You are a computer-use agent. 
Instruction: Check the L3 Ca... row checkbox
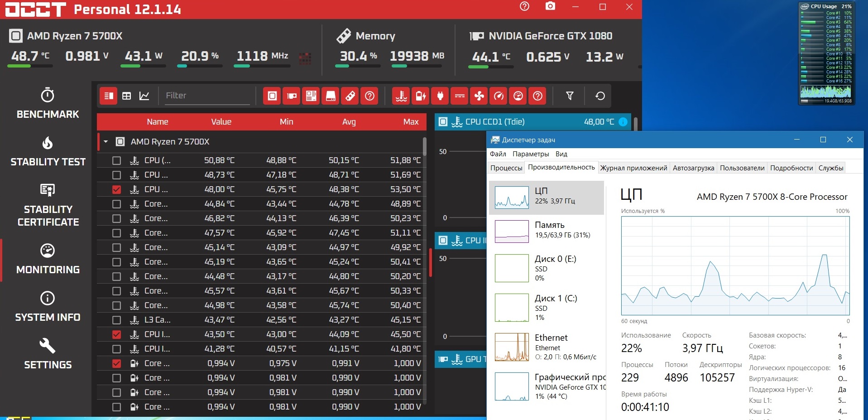116,320
